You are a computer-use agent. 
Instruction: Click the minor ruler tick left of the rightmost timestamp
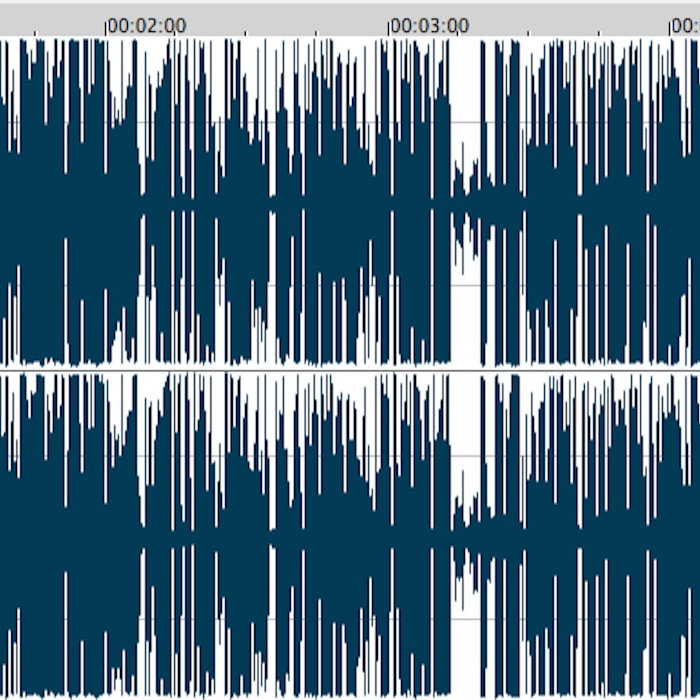click(599, 33)
